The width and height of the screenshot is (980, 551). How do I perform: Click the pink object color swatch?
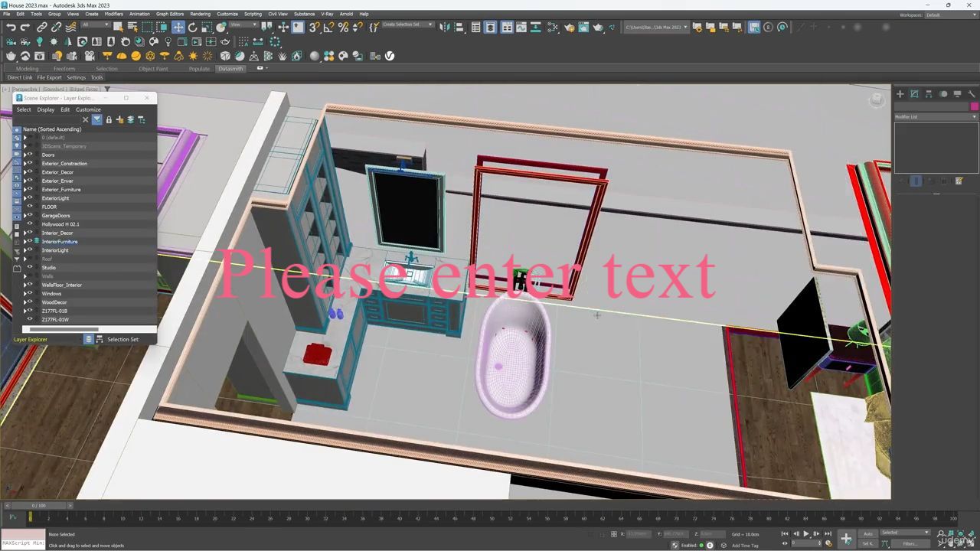[x=974, y=106]
